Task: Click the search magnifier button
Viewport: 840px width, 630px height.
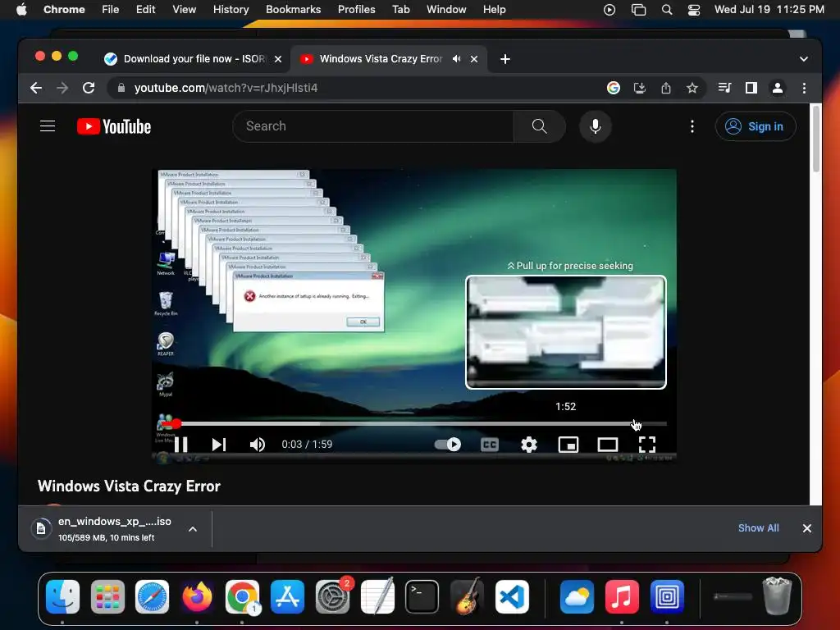Action: tap(540, 126)
